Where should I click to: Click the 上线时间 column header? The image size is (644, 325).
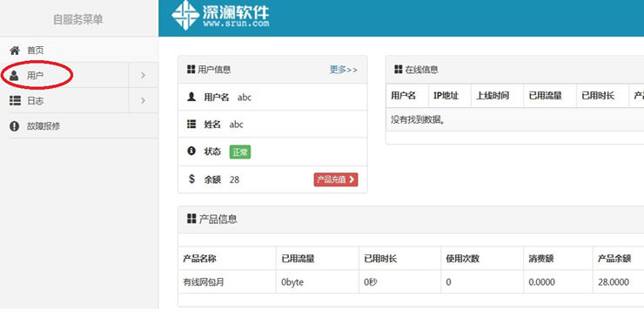(493, 96)
